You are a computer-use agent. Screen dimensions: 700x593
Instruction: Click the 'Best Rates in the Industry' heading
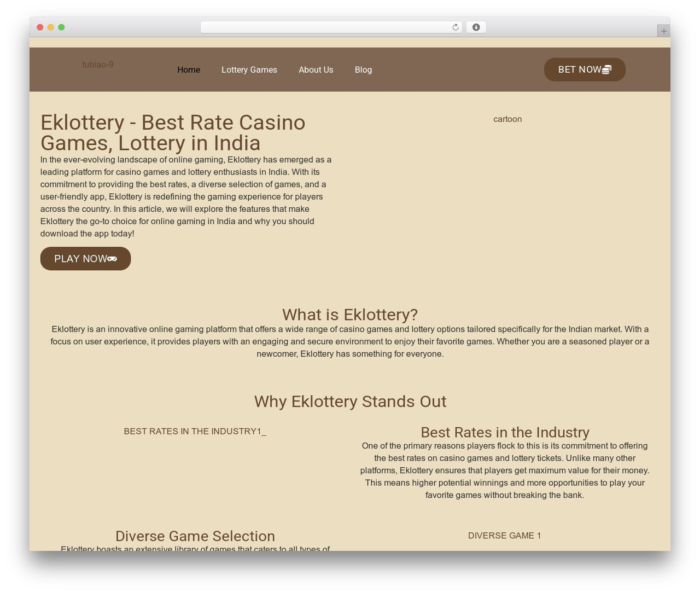click(505, 432)
